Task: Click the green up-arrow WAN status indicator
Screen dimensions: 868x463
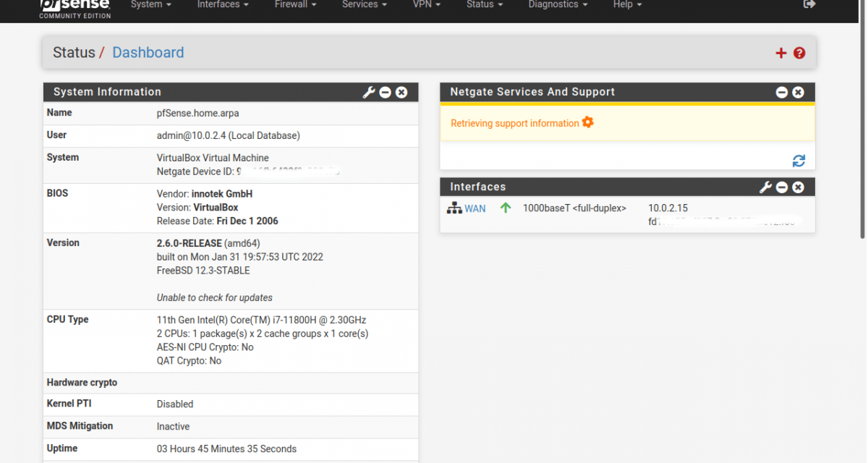Action: tap(504, 208)
